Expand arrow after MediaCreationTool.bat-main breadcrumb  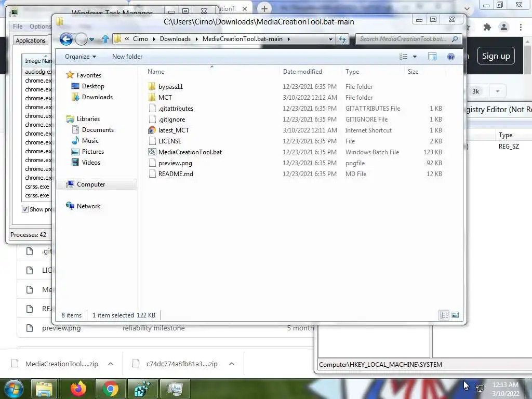pyautogui.click(x=289, y=39)
